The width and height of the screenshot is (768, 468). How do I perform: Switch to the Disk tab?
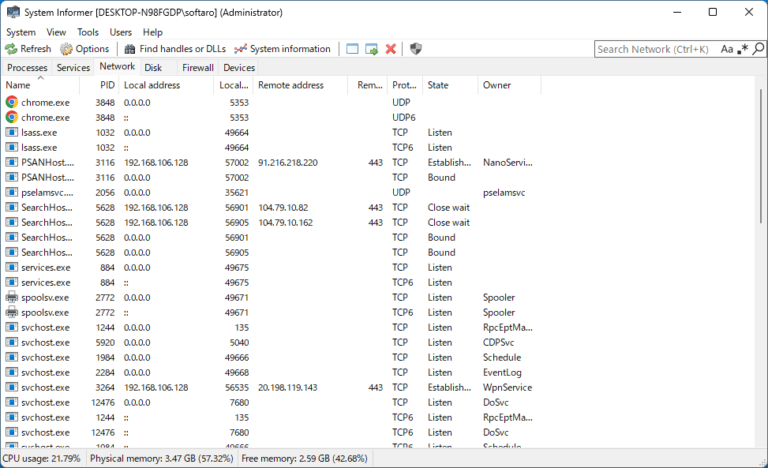pos(153,68)
